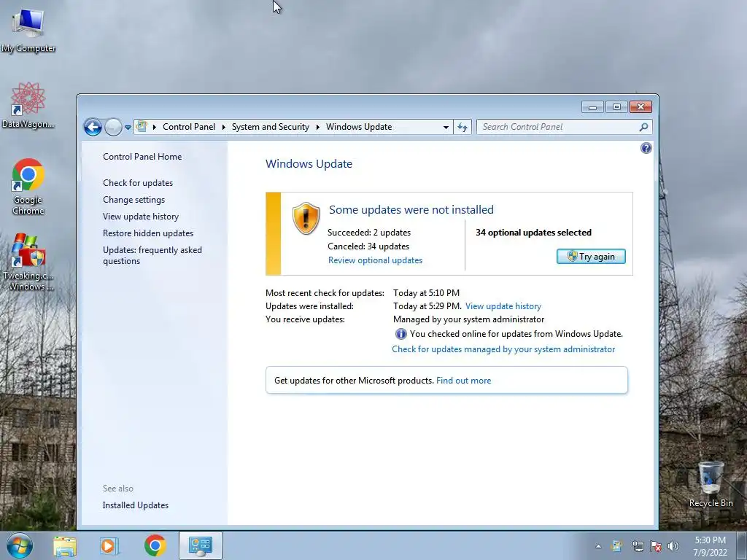This screenshot has width=747, height=560.
Task: Click Find out more link
Action: [463, 381]
